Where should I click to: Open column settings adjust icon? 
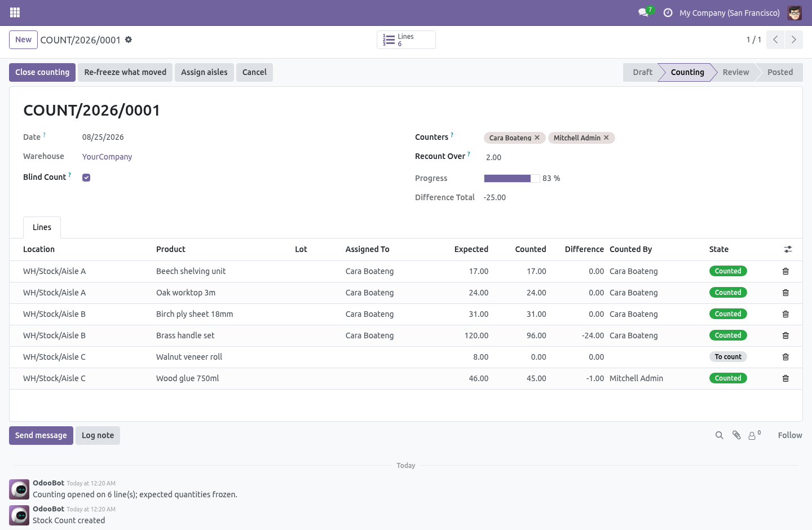click(788, 249)
